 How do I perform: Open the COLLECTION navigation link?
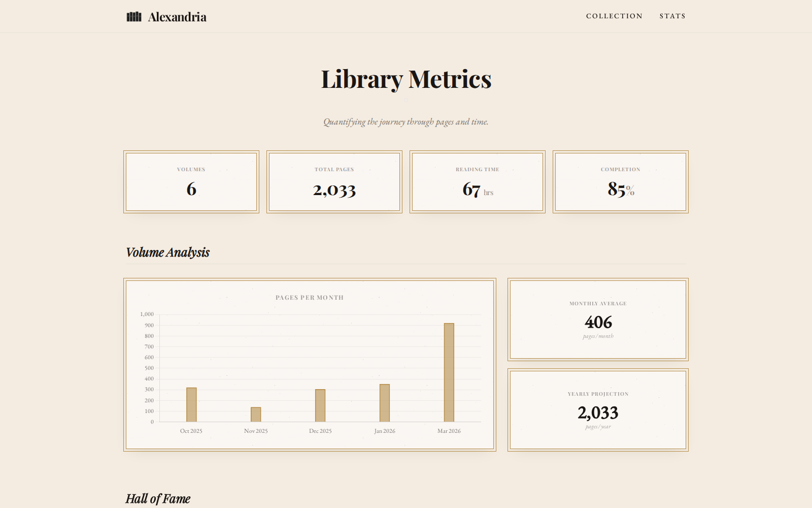click(x=615, y=16)
